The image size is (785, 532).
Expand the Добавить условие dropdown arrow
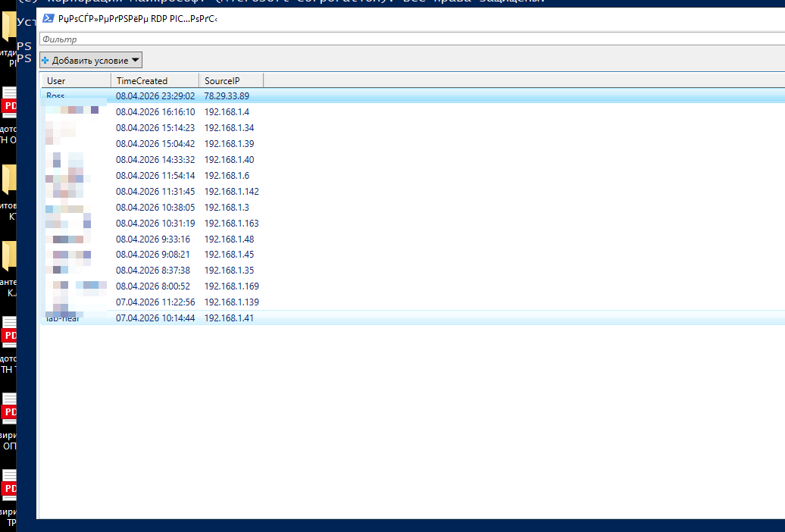pos(135,60)
